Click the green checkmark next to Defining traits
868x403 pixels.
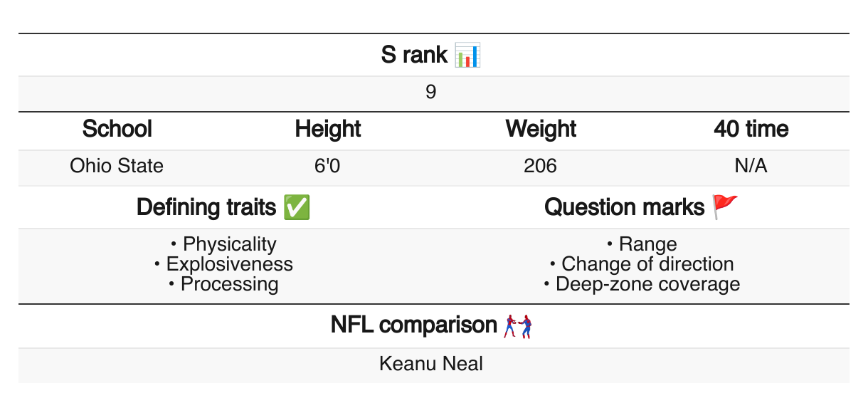[296, 207]
